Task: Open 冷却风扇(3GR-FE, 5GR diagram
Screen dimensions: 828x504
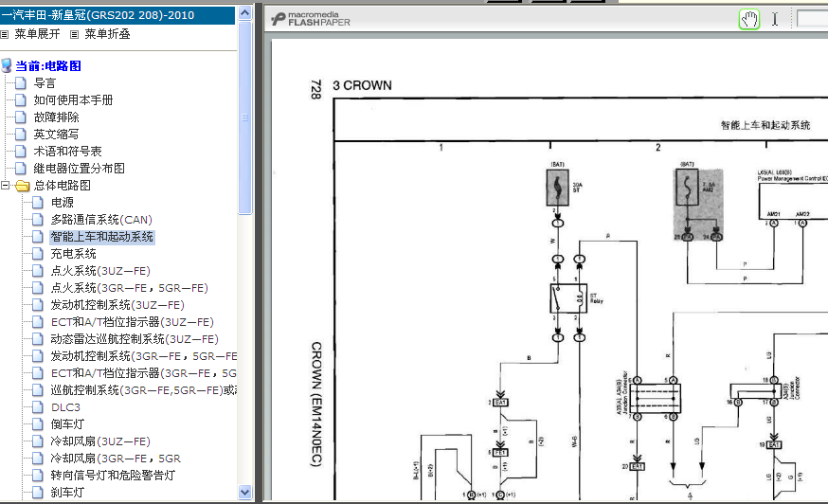Action: click(x=116, y=458)
